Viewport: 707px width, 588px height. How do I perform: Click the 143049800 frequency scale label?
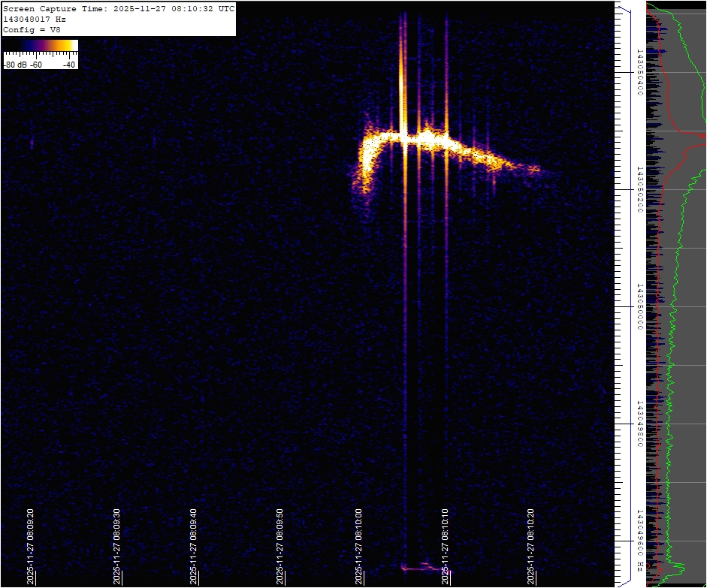click(639, 424)
